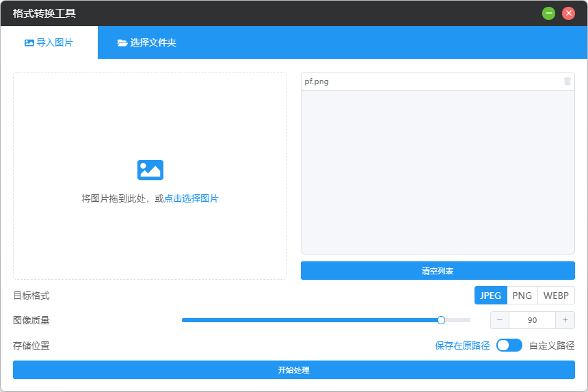Click the 开始处理 button
588x392 pixels.
[x=293, y=370]
